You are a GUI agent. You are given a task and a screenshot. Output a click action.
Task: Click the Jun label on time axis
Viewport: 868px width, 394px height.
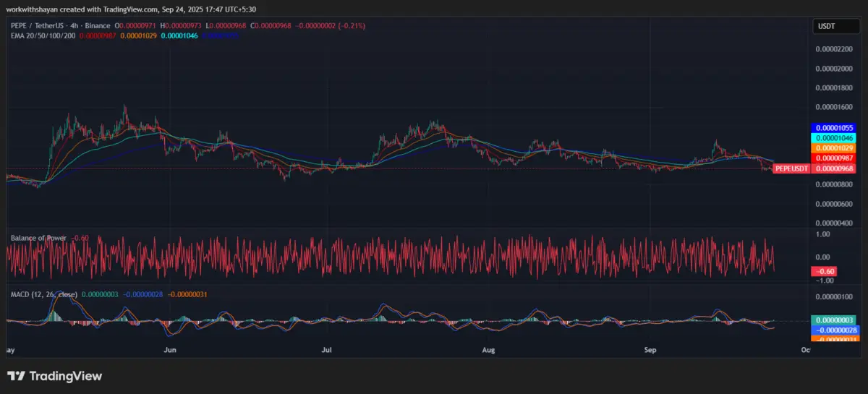171,349
